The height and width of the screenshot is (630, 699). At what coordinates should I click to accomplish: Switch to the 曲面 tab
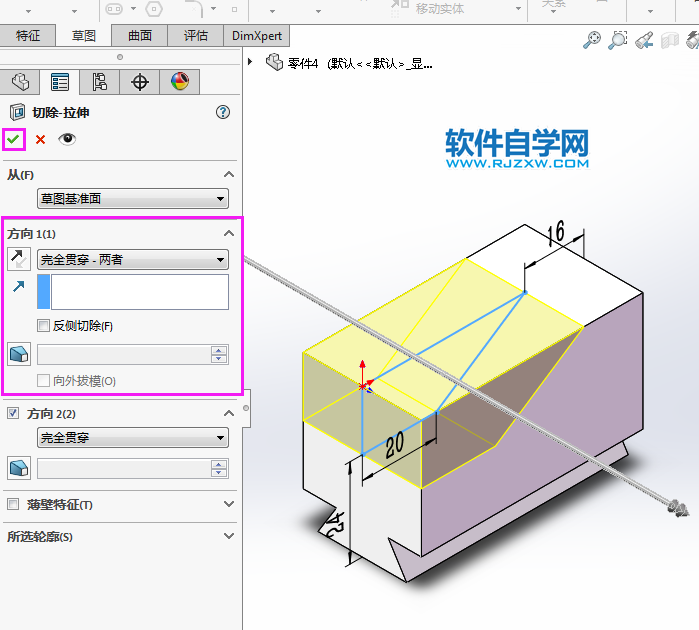tap(140, 35)
